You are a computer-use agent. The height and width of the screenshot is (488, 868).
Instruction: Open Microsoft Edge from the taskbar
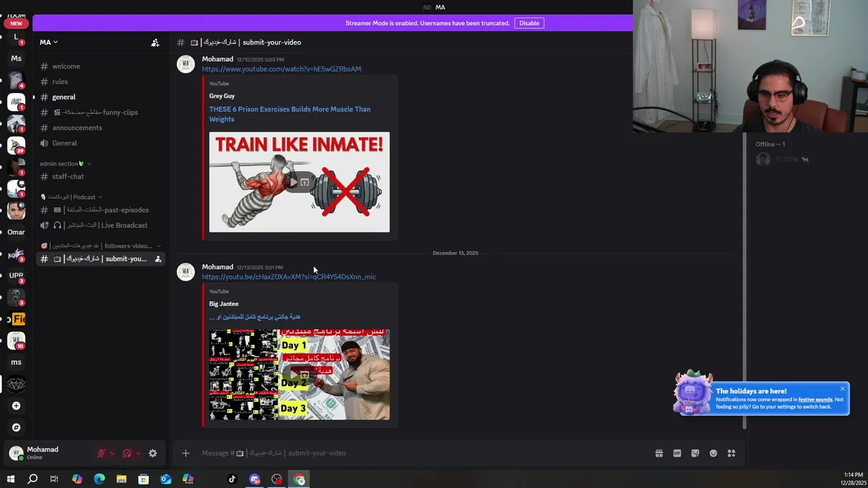click(99, 479)
